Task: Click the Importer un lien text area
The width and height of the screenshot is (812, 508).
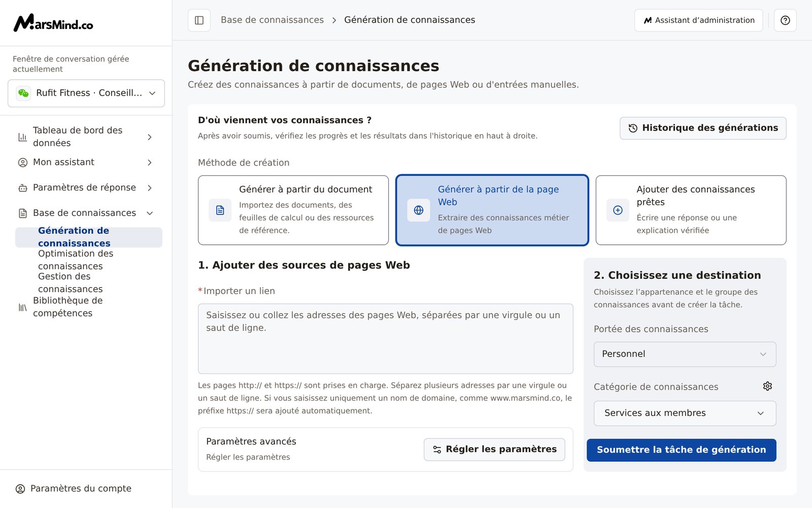Action: (x=386, y=339)
